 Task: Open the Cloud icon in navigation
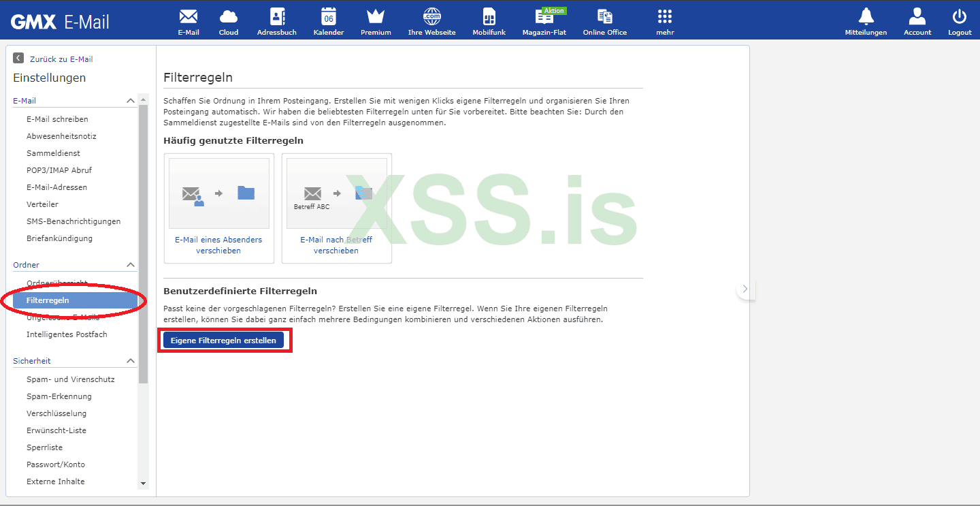pyautogui.click(x=229, y=16)
